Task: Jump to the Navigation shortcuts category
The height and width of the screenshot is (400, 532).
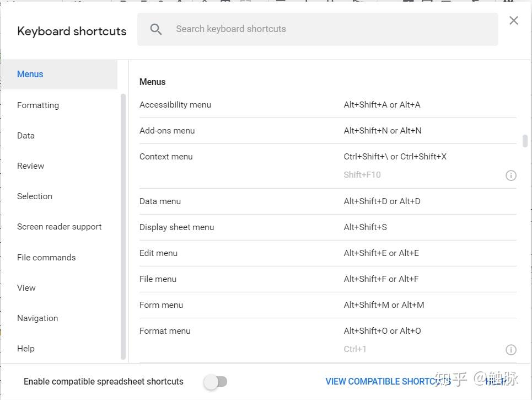Action: point(37,318)
